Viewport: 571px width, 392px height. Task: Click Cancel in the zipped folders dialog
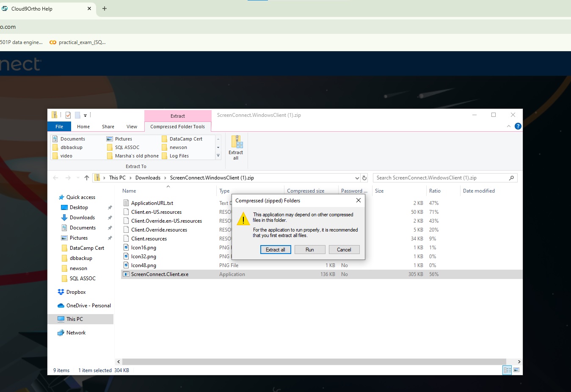[344, 250]
